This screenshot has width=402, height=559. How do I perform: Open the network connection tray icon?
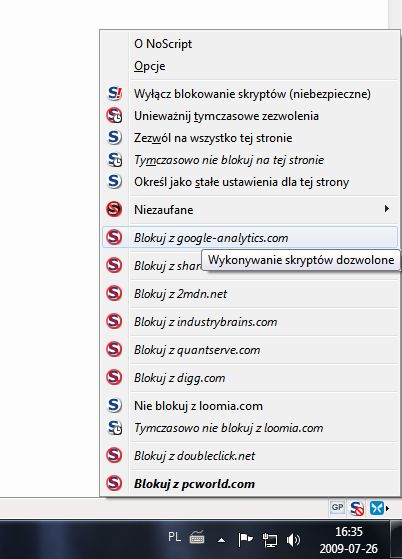click(270, 540)
